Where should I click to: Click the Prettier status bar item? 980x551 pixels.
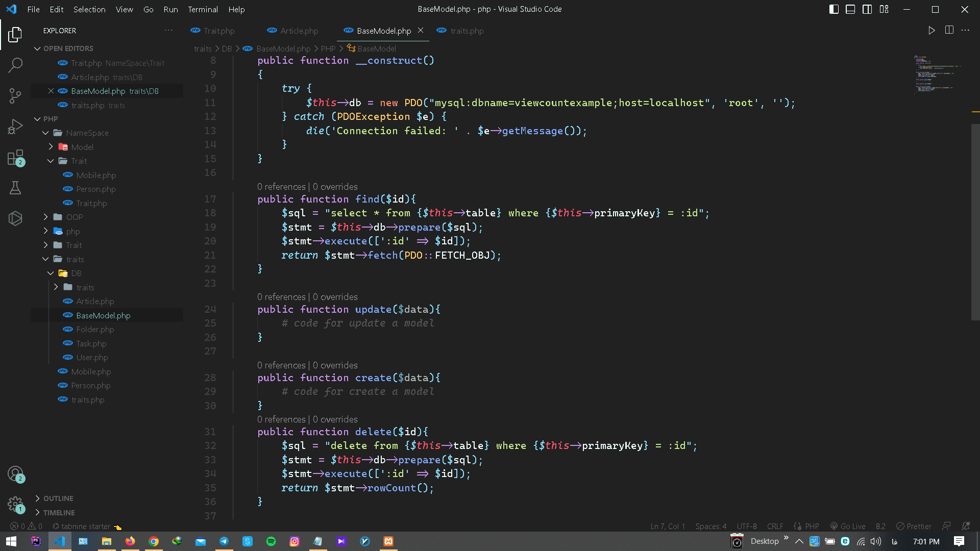tap(914, 527)
